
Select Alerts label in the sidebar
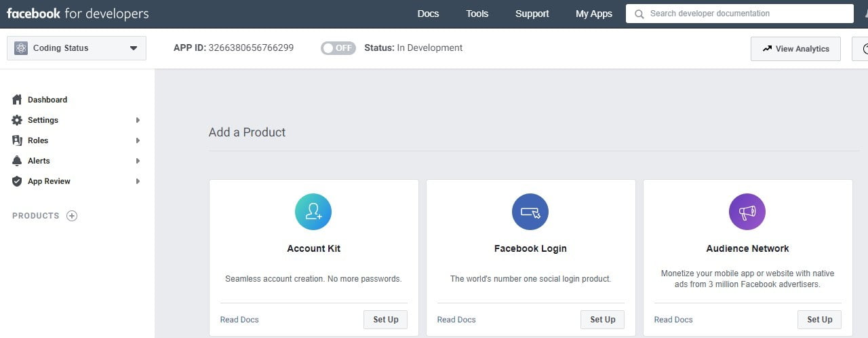point(39,161)
